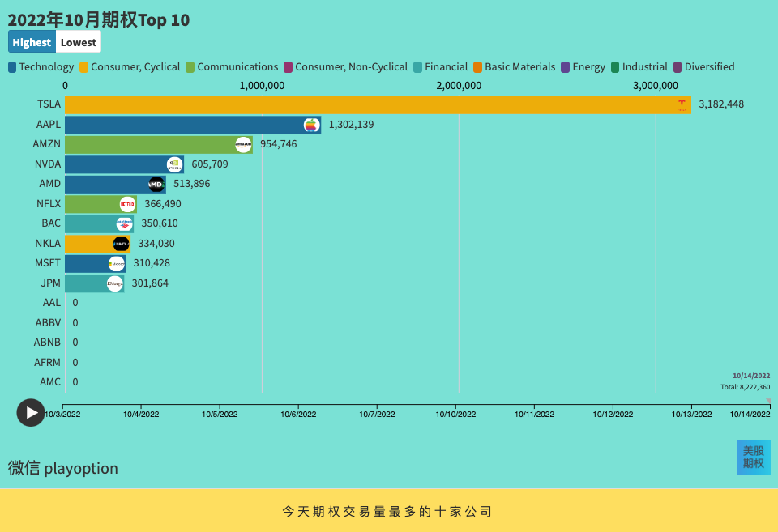Toggle the Basic Materials legend swatch
The height and width of the screenshot is (532, 778).
[x=478, y=67]
